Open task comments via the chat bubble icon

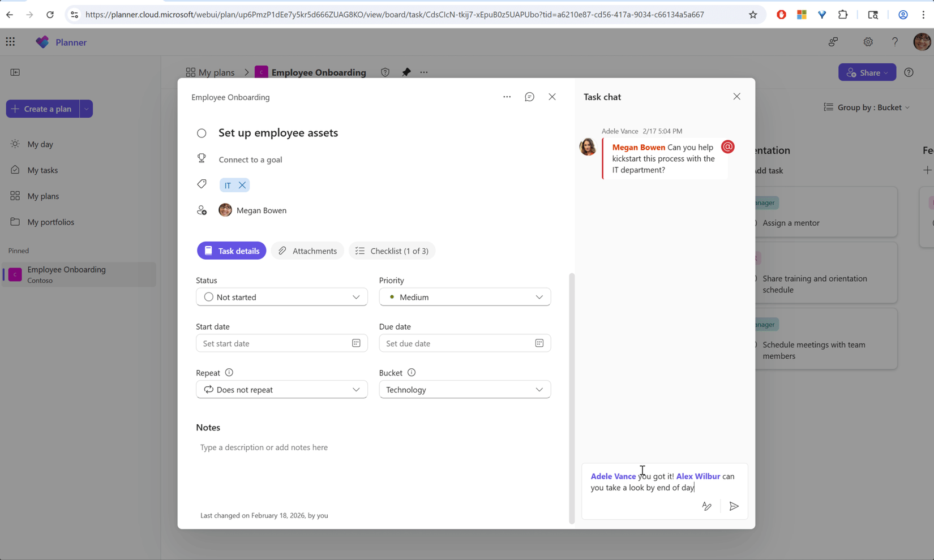[x=529, y=97]
